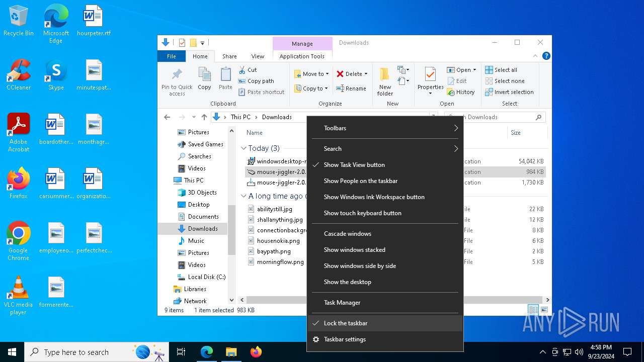Viewport: 644px width, 362px height.
Task: Click the taskbar volume icon
Action: (579, 352)
